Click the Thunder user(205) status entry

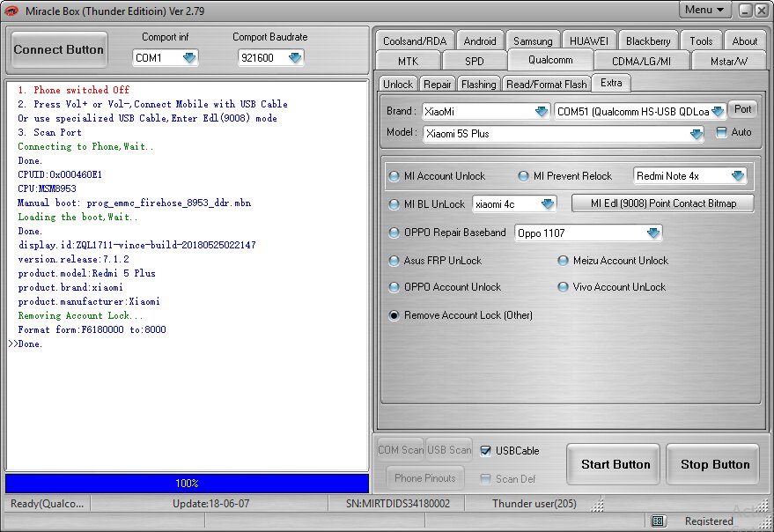point(534,504)
